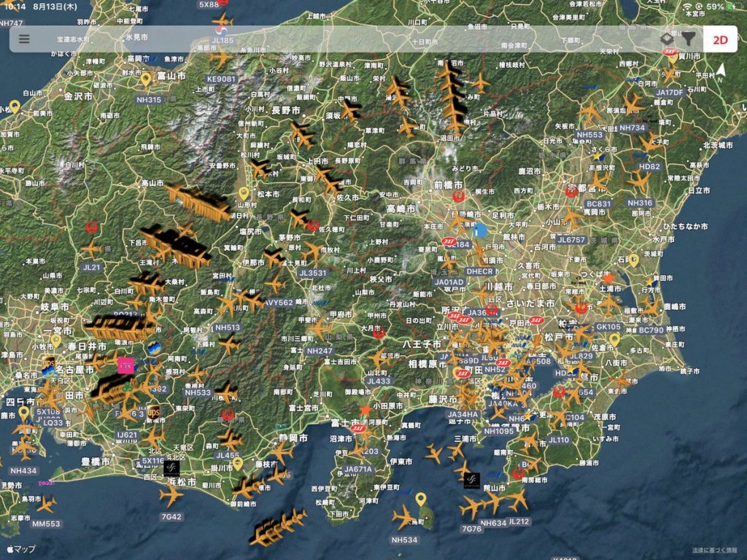Select the NH534 aircraft icon
This screenshot has height=560, width=747.
(x=403, y=518)
